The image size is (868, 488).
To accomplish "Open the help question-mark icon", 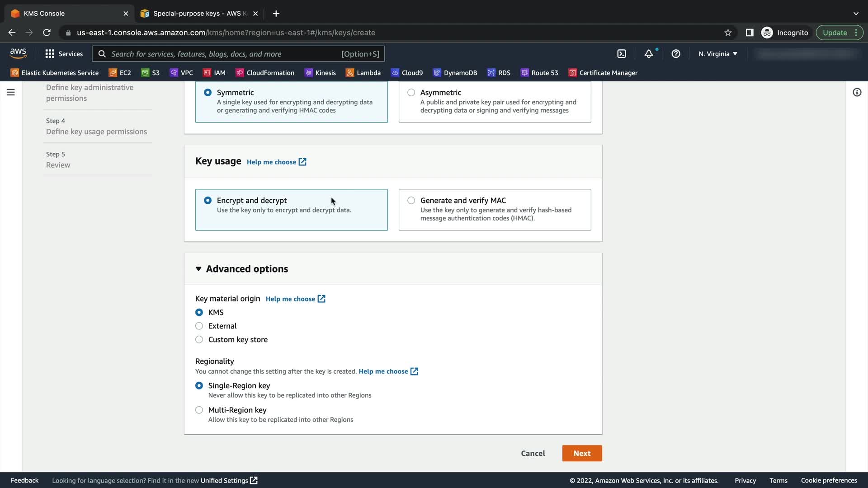I will click(x=676, y=54).
